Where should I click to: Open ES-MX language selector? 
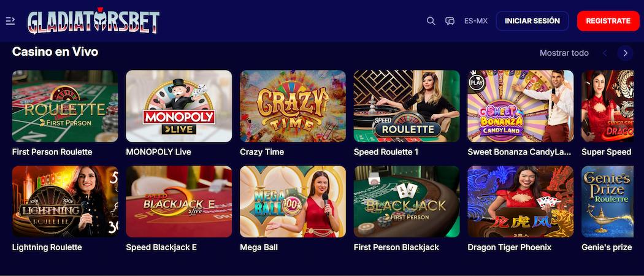pos(475,21)
